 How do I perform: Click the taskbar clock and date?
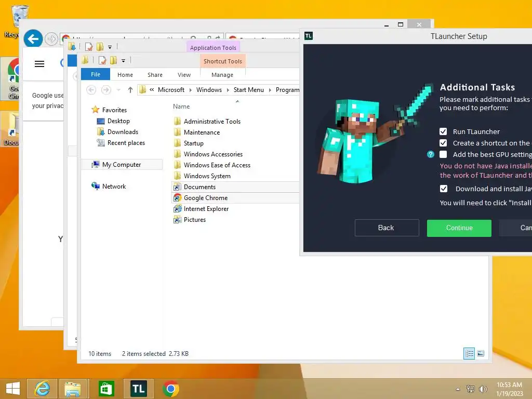(x=510, y=389)
